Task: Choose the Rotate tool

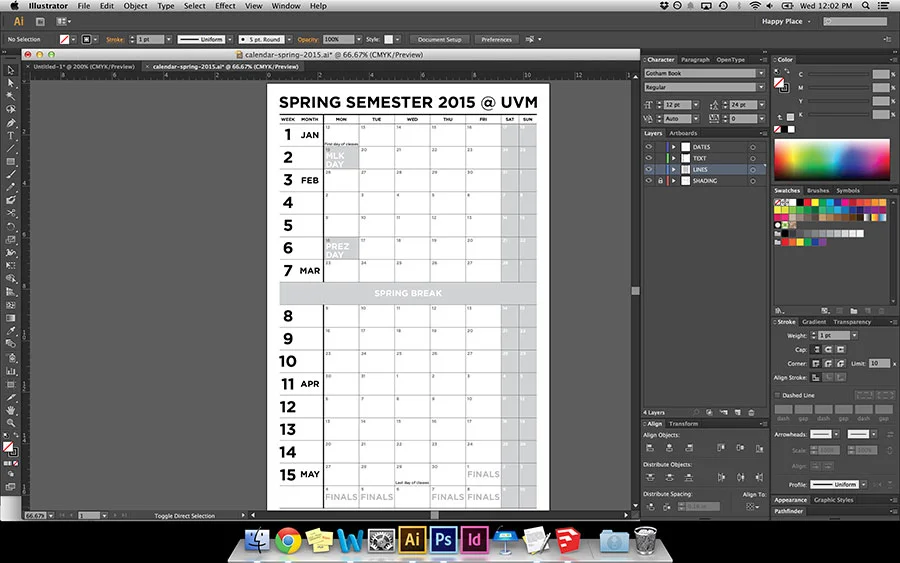Action: click(x=10, y=226)
